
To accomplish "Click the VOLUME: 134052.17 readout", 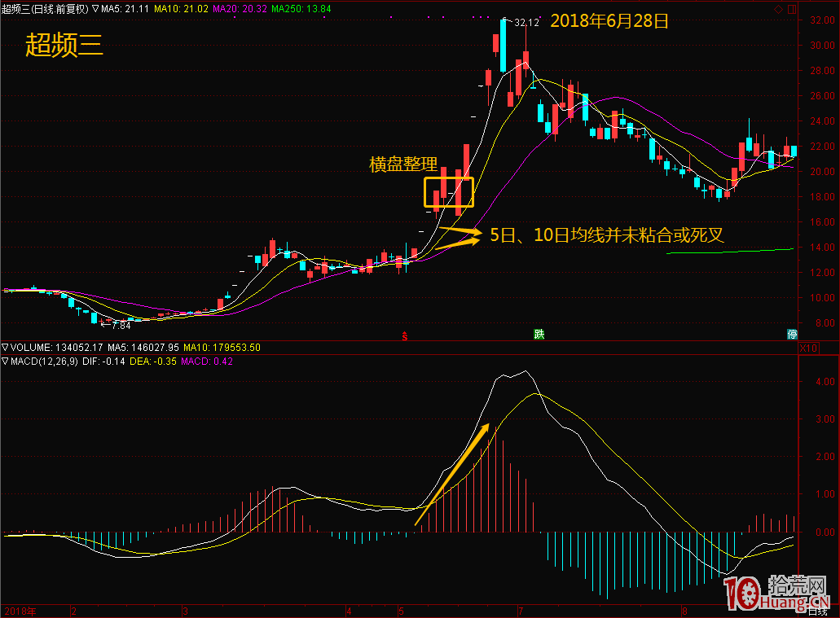I will click(x=56, y=347).
